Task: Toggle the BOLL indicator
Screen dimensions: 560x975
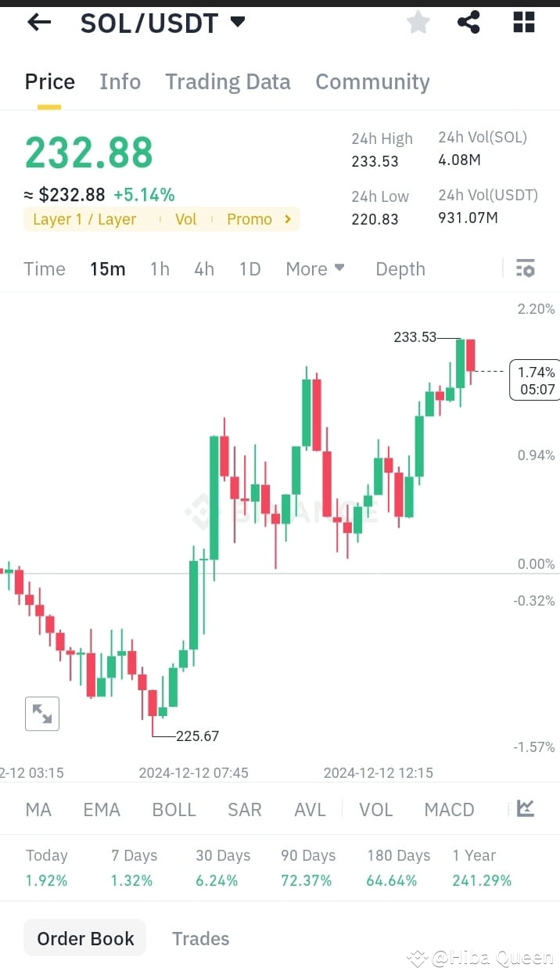Action: 174,809
